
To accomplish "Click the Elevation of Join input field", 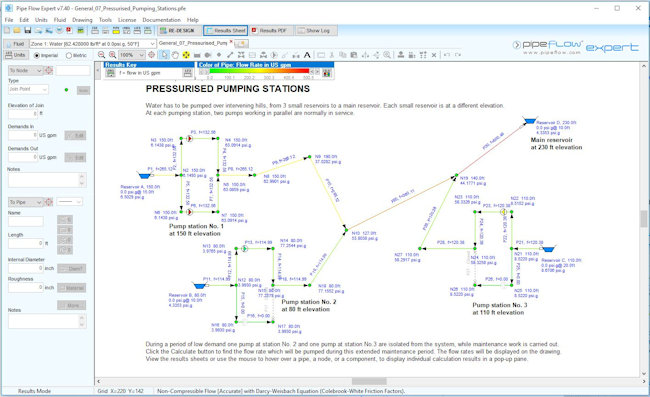I will pos(23,114).
